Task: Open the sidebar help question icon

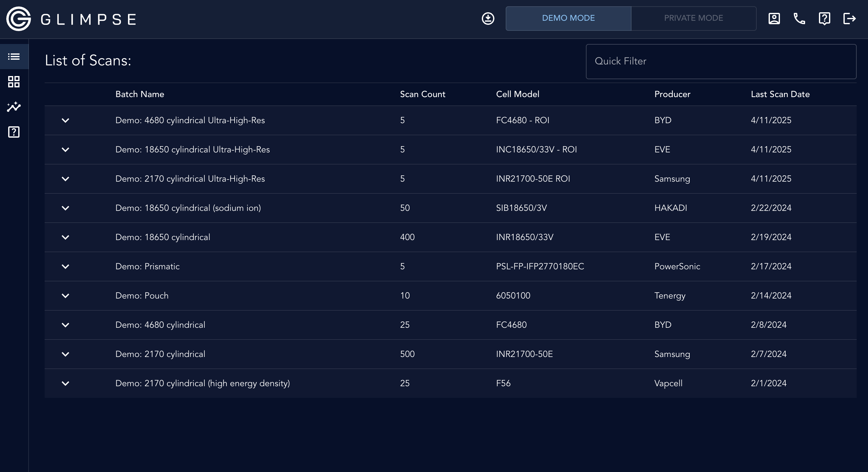Action: (x=14, y=132)
